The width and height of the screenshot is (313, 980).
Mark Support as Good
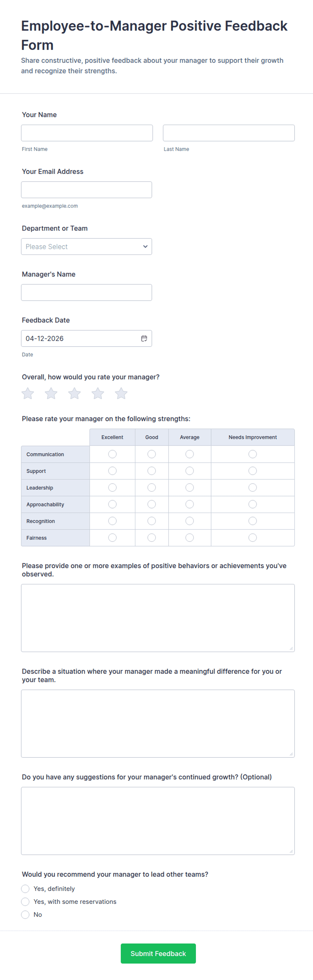[x=151, y=470]
